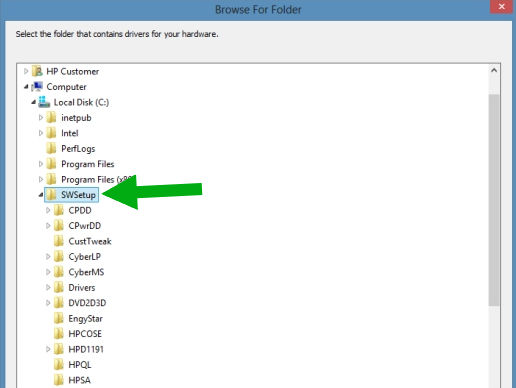Select the HPQL folder name
The height and width of the screenshot is (388, 516).
(80, 365)
